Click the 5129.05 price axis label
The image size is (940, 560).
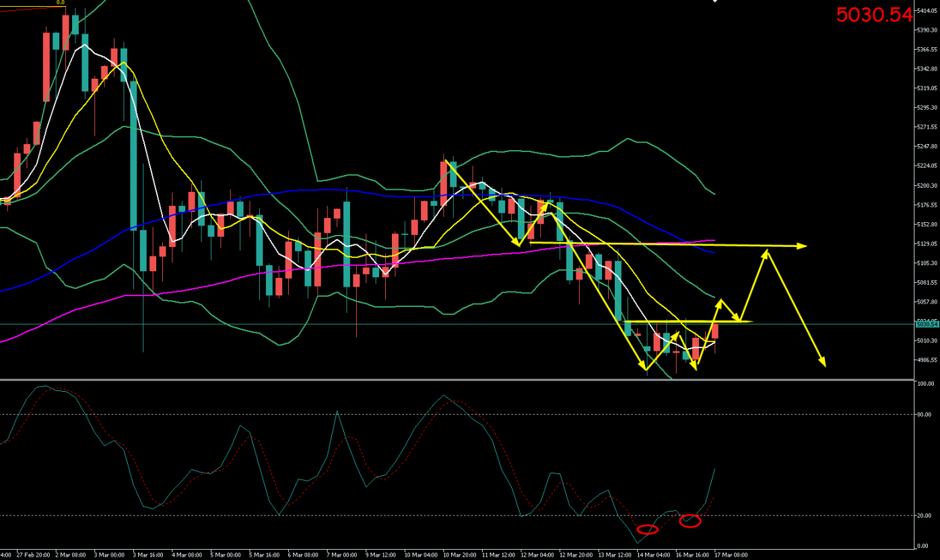click(x=927, y=244)
